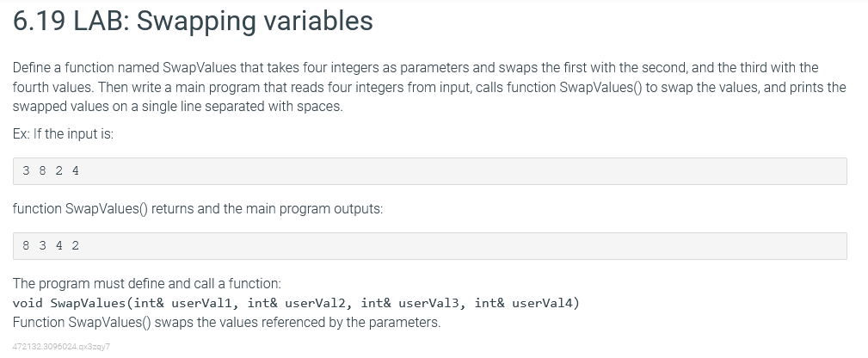Click the number '2' in the output example

[76, 245]
